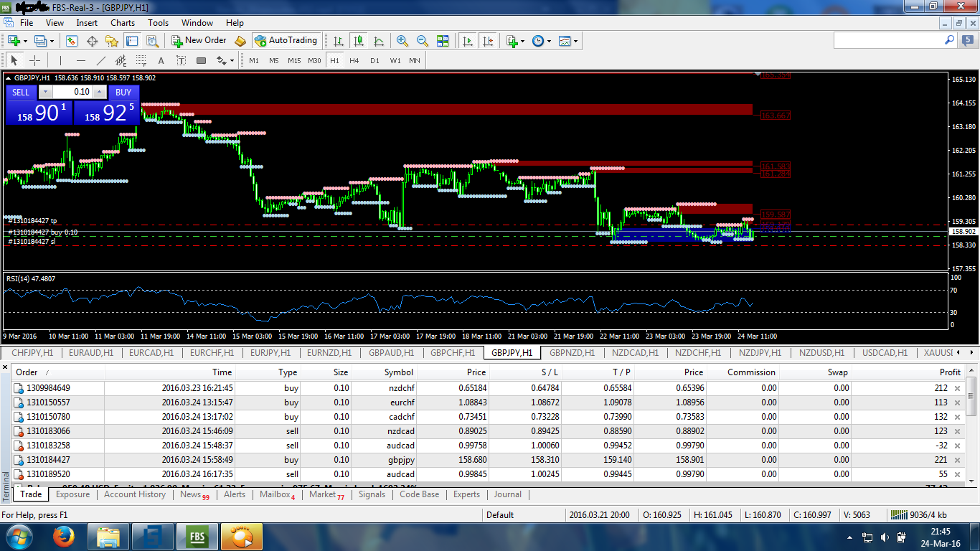Decrease one-click trade volume arrow
This screenshot has width=980, height=551.
tap(45, 92)
